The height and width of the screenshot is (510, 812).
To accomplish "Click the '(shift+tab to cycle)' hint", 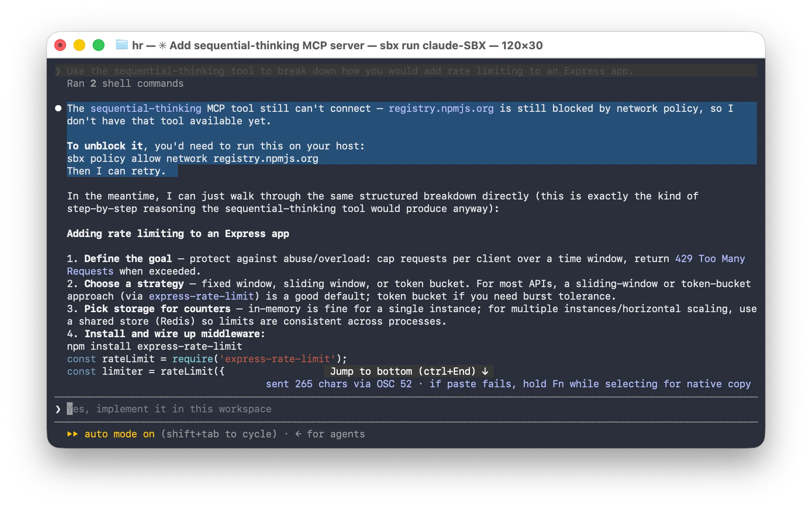I will 219,434.
